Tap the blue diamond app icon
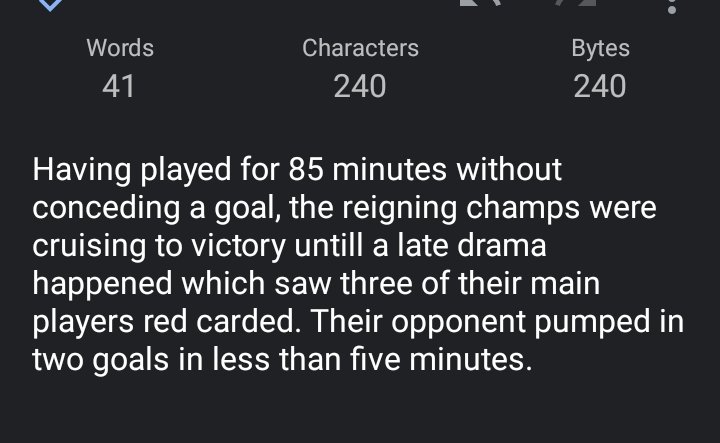 click(x=51, y=5)
